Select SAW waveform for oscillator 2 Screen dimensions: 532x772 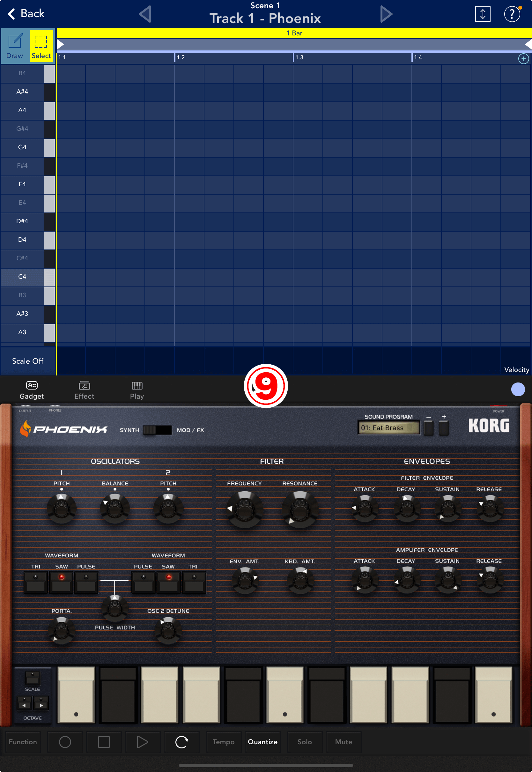[x=169, y=582]
